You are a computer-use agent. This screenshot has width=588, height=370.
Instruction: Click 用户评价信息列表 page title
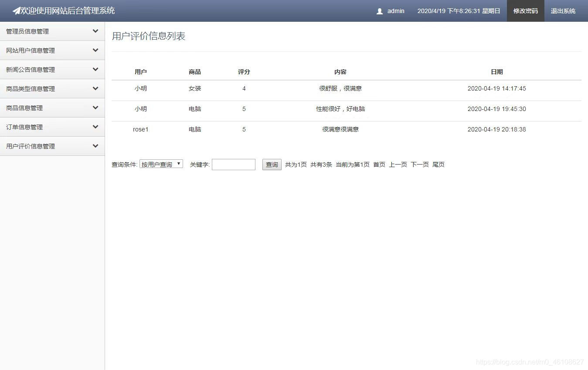pyautogui.click(x=149, y=36)
